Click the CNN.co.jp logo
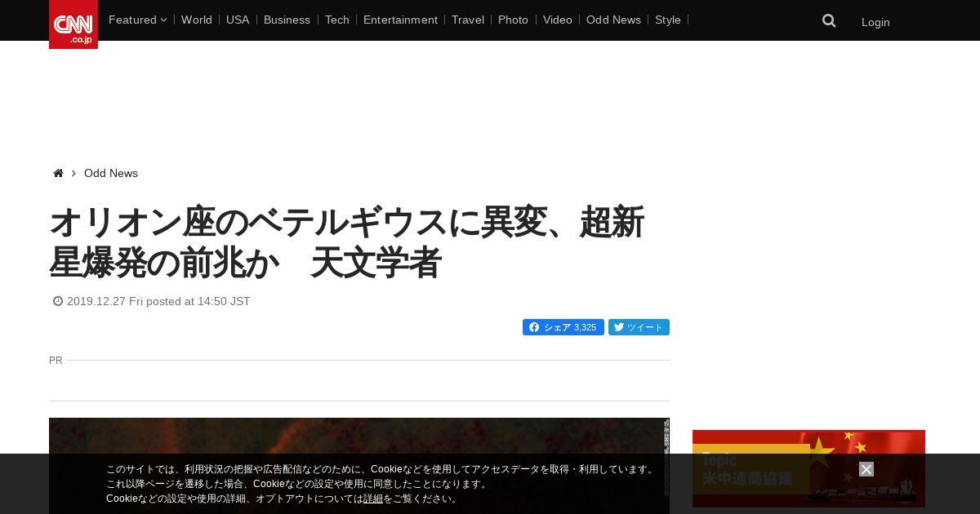Image resolution: width=980 pixels, height=514 pixels. tap(73, 24)
